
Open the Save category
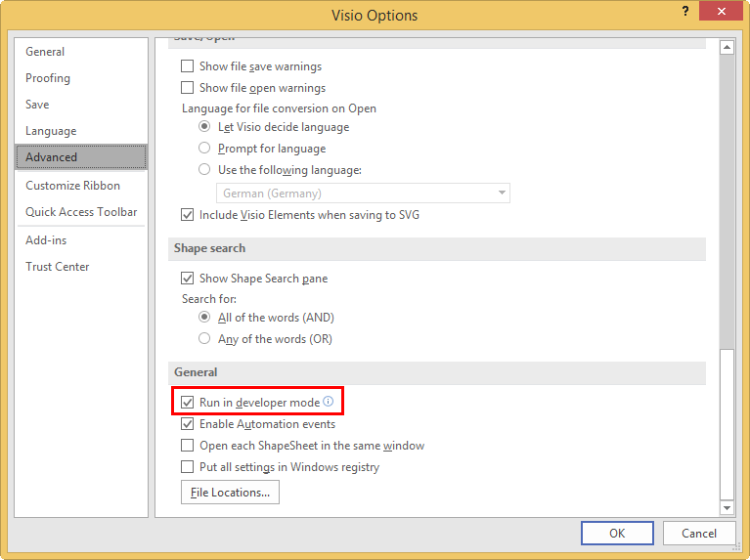tap(81, 105)
